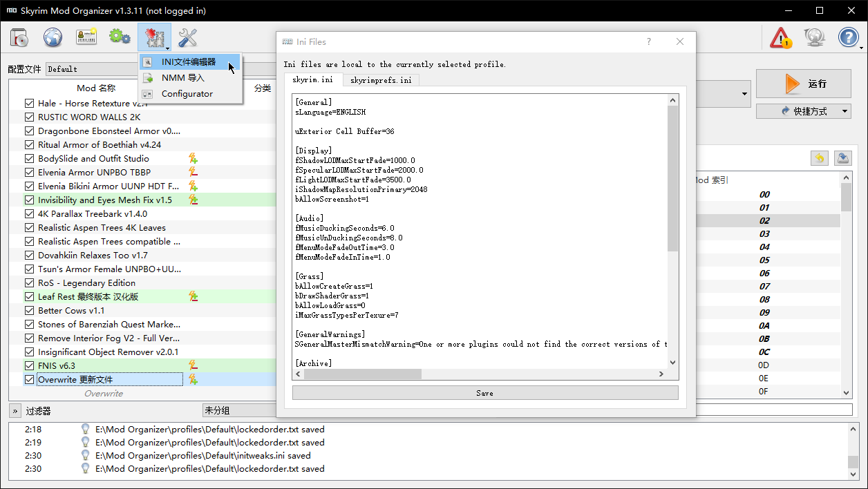
Task: Select the Overwrite row at list bottom
Action: point(104,394)
